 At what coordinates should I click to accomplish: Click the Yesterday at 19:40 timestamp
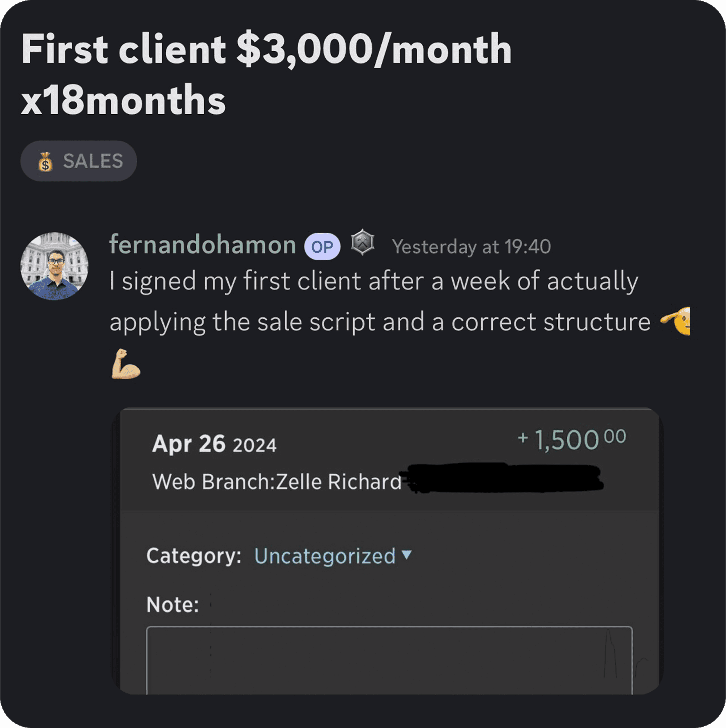point(471,247)
